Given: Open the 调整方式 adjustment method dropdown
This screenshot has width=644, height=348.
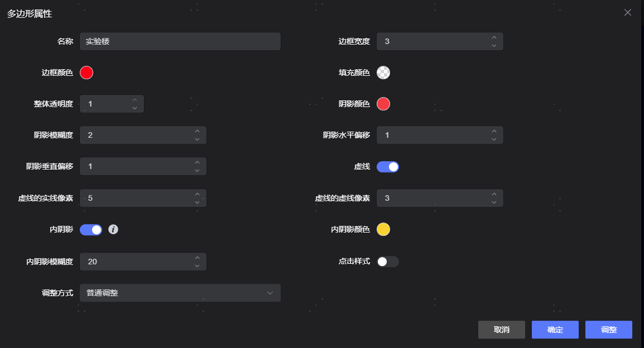Looking at the screenshot, I should click(180, 292).
